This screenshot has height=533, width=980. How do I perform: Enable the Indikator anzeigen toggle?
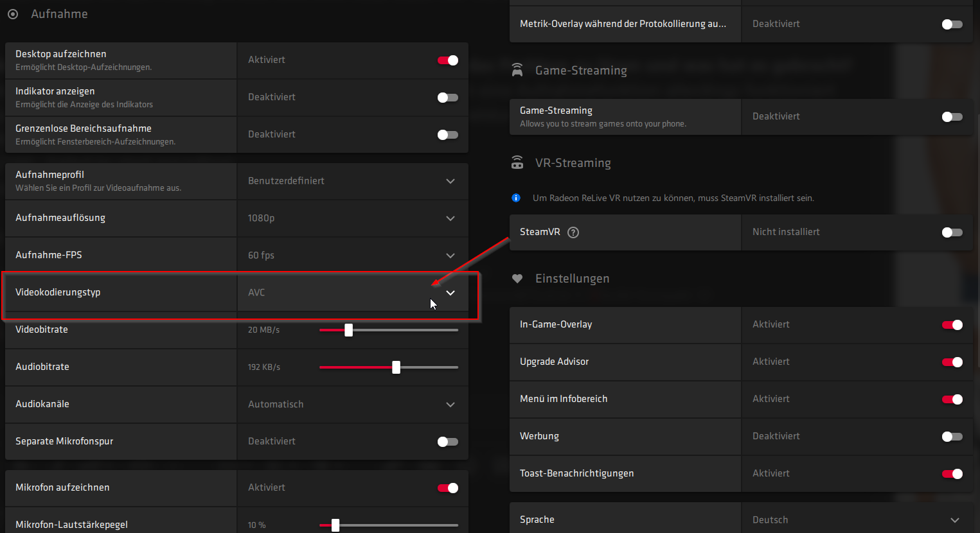click(x=448, y=98)
